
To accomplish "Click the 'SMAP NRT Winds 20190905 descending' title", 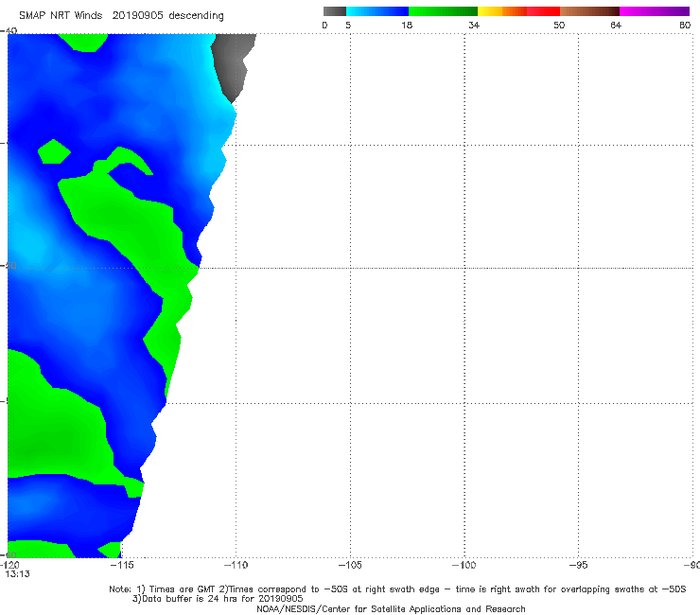I will tap(121, 16).
